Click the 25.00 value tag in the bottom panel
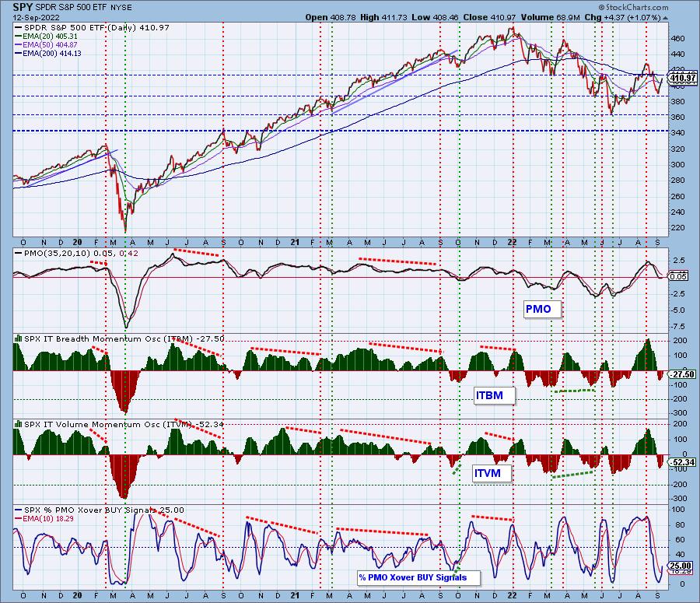The width and height of the screenshot is (700, 603). click(x=681, y=566)
